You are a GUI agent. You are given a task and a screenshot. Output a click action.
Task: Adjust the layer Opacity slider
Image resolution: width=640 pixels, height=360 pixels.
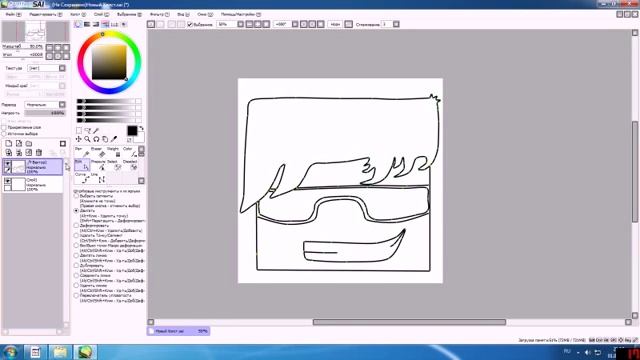pos(45,113)
